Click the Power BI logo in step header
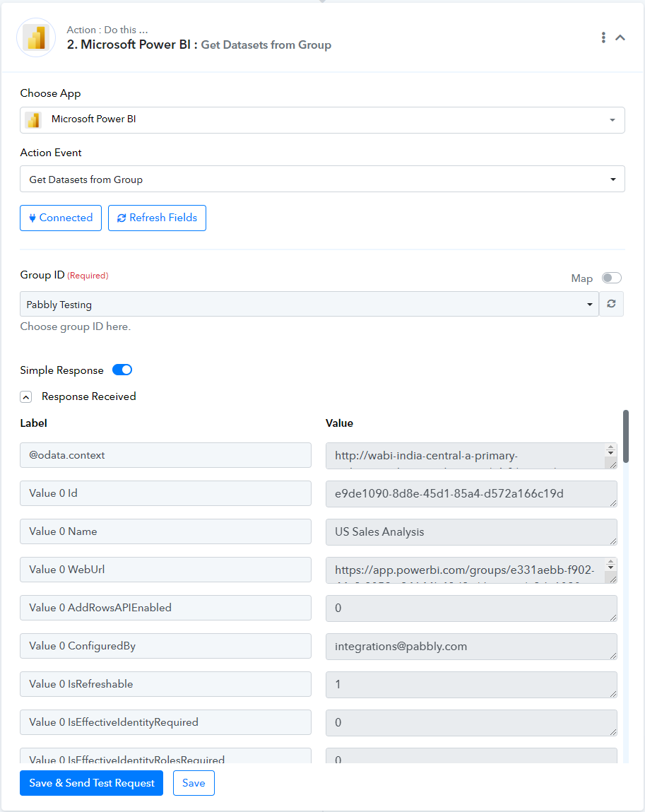This screenshot has width=645, height=812. click(x=36, y=37)
